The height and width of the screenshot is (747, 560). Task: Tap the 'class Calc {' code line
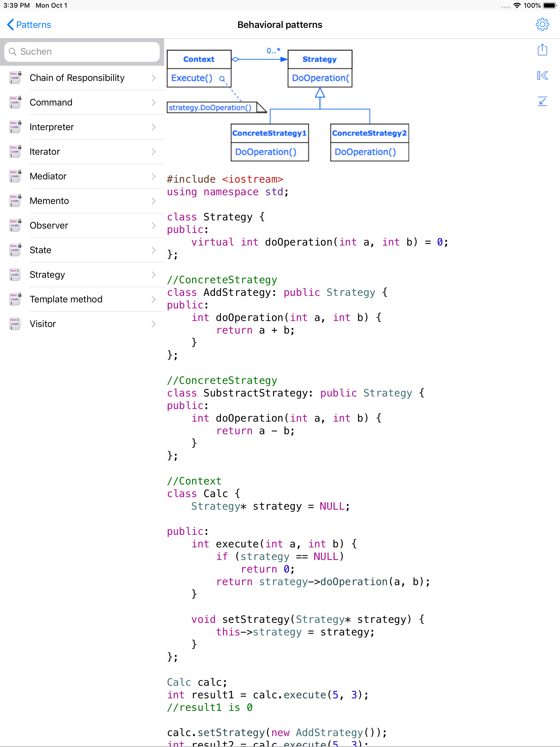click(x=203, y=494)
